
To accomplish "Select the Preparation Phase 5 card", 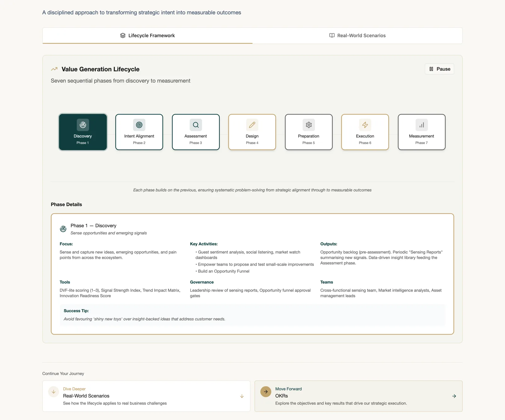I will tap(309, 132).
